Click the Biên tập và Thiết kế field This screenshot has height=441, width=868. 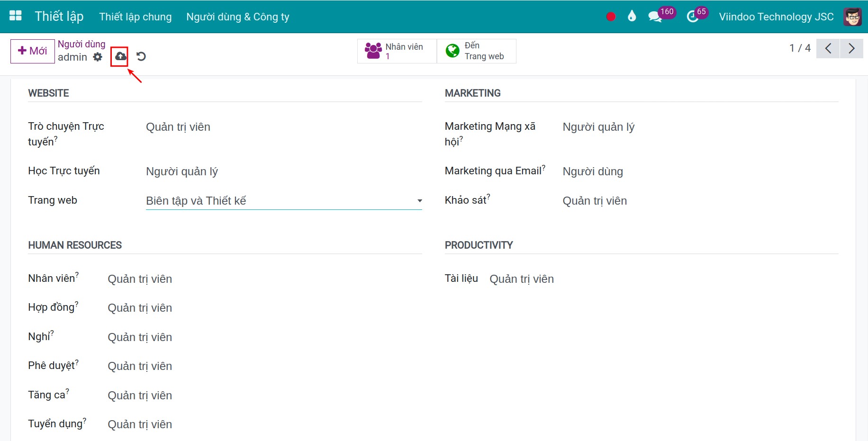tap(284, 201)
